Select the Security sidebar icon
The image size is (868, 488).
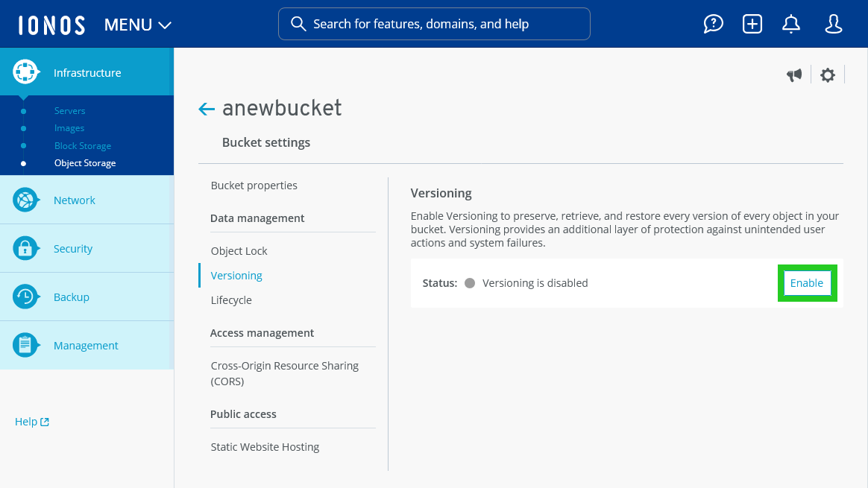[x=25, y=247]
